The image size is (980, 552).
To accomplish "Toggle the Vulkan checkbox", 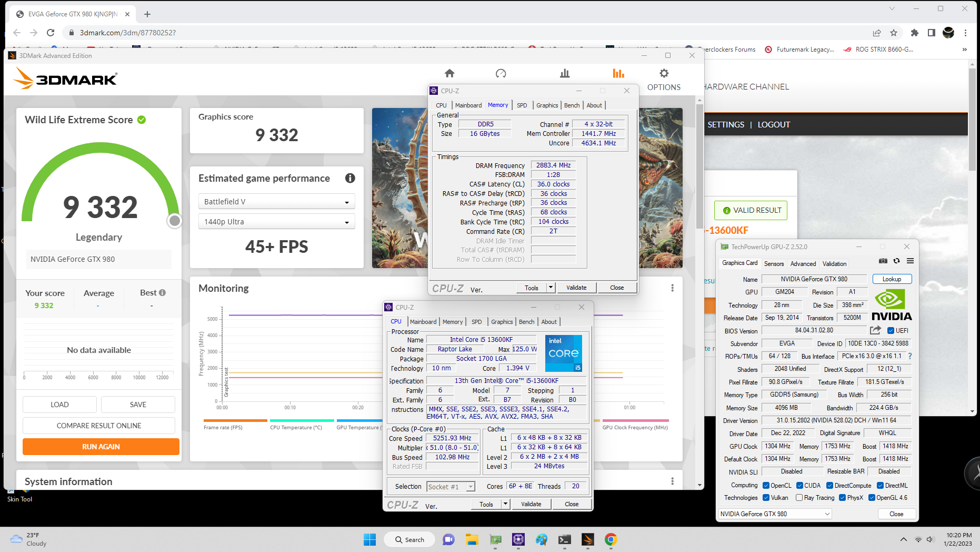I will [766, 498].
